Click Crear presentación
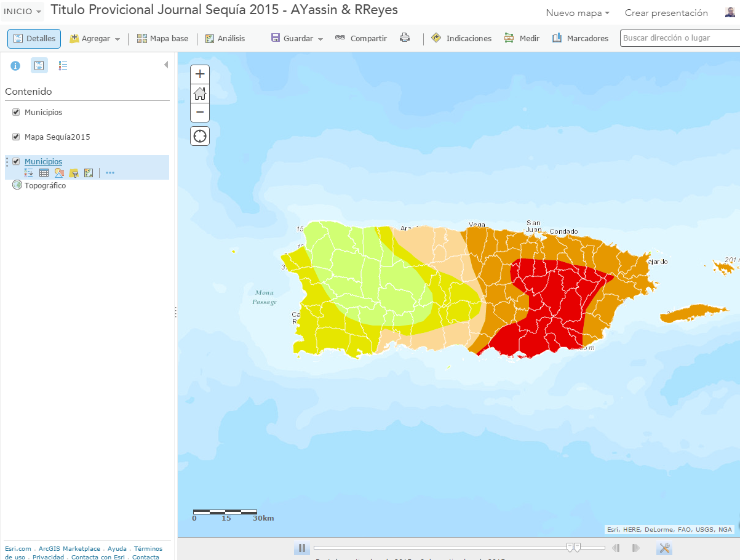 (666, 13)
